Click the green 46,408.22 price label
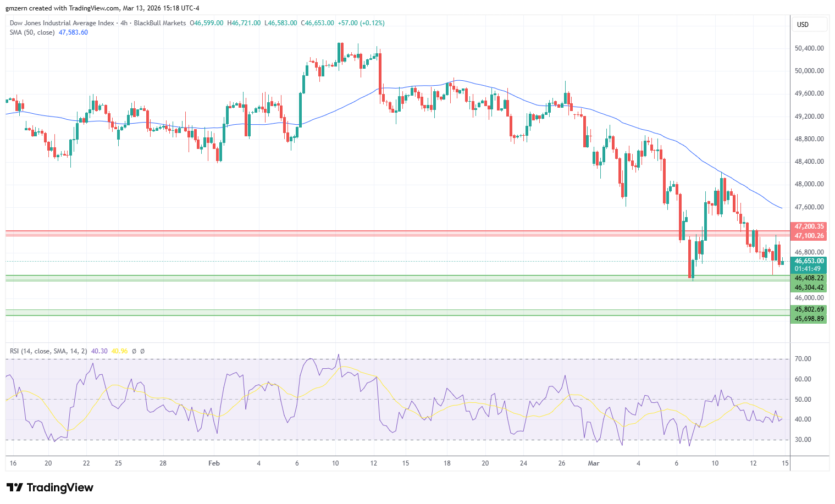Screen dimensions: 835x504 [809, 278]
